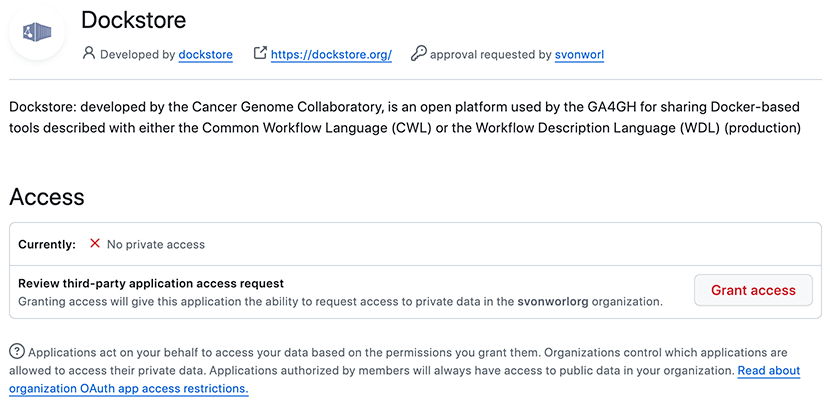Click the red X no-access icon
Viewport: 830px width, 402px height.
(x=95, y=244)
